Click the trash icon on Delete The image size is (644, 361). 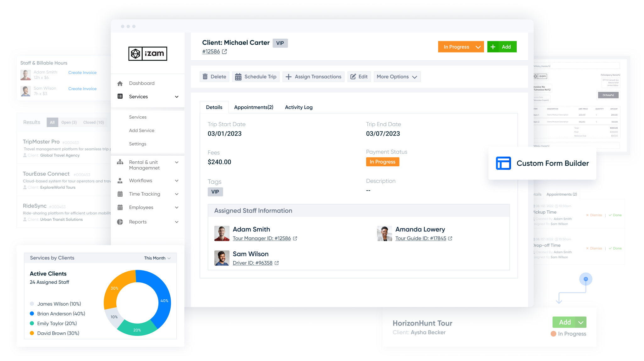pyautogui.click(x=205, y=77)
